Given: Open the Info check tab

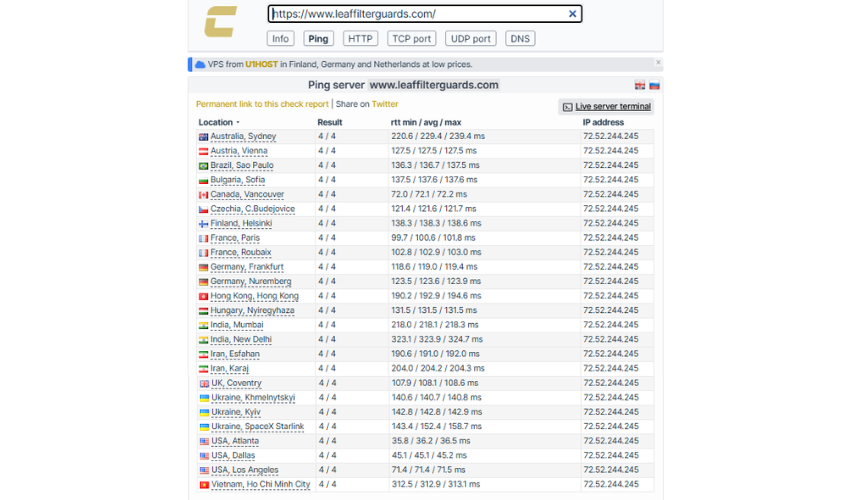Looking at the screenshot, I should point(280,39).
